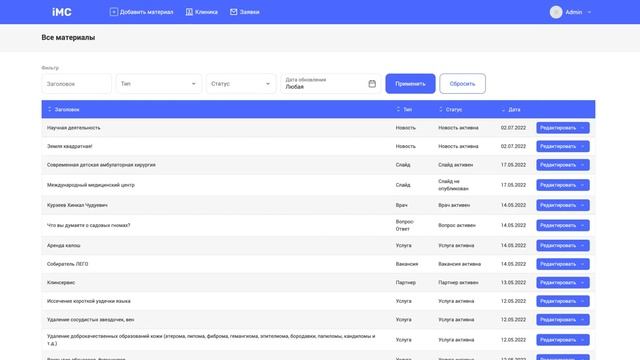Edit the Удаление сосудистых звездочек row
The width and height of the screenshot is (640, 360).
pyautogui.click(x=563, y=320)
